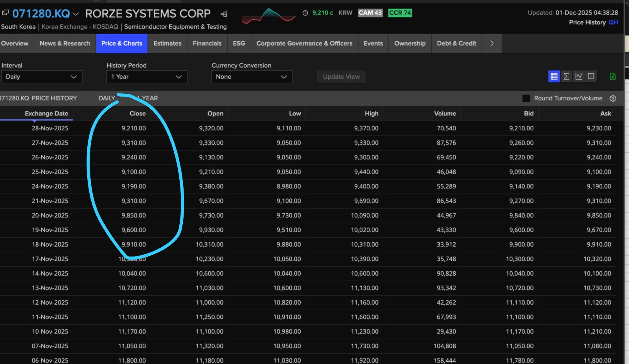Screen dimensions: 629x364
Task: Show the summary statistics sigma icon
Action: tap(566, 76)
